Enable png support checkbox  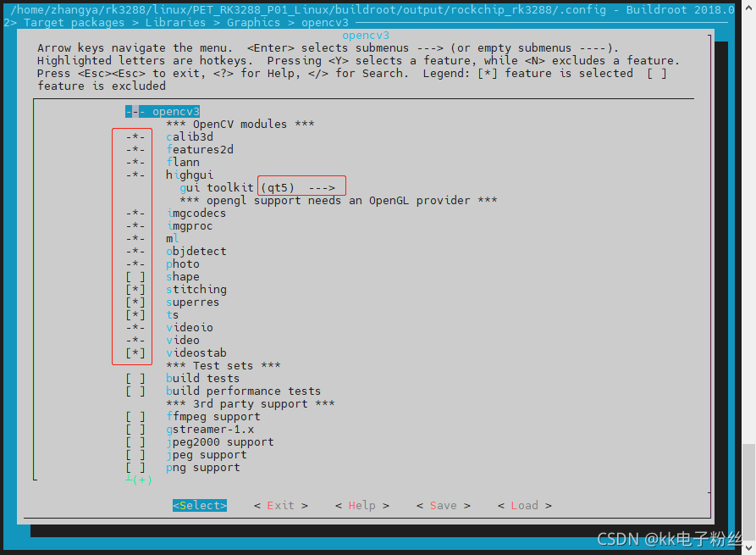[x=135, y=468]
